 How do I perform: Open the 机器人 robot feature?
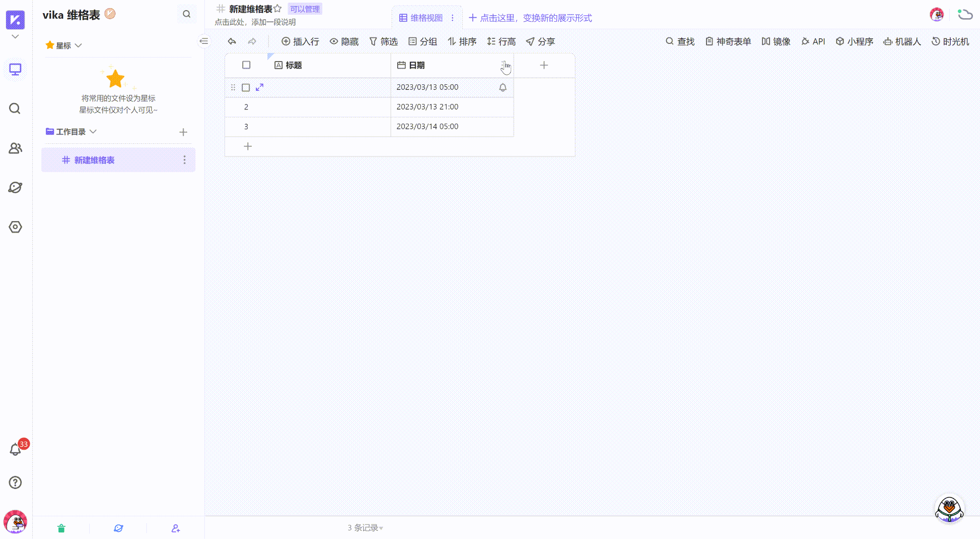[902, 41]
